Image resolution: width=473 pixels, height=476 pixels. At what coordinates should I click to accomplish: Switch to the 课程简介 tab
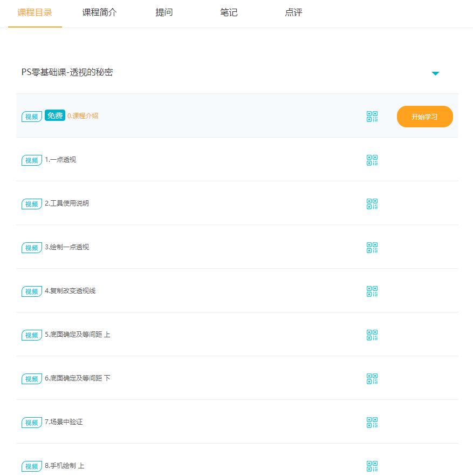(99, 12)
